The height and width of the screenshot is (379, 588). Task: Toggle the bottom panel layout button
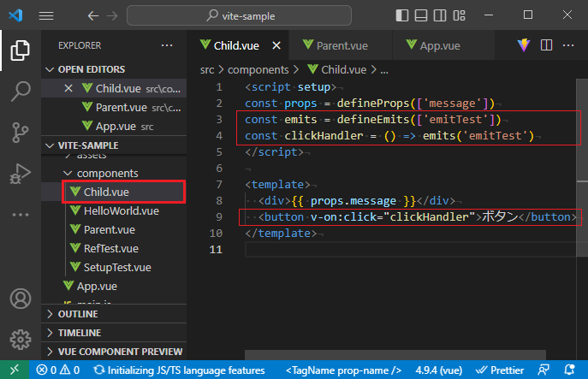(x=421, y=15)
